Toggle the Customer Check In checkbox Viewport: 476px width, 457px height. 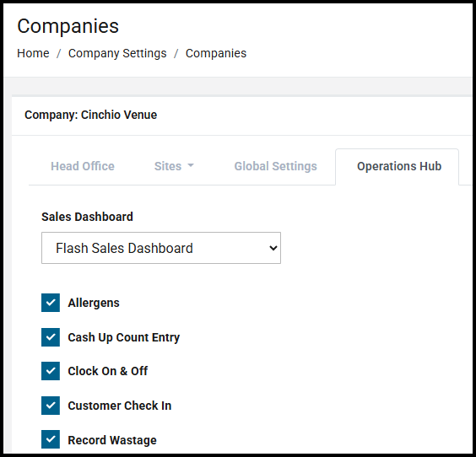[51, 406]
